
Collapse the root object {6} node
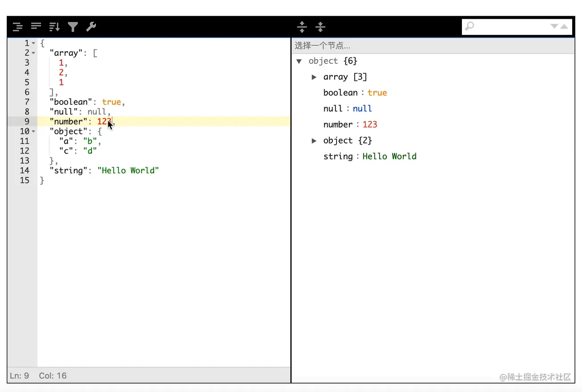click(x=299, y=61)
